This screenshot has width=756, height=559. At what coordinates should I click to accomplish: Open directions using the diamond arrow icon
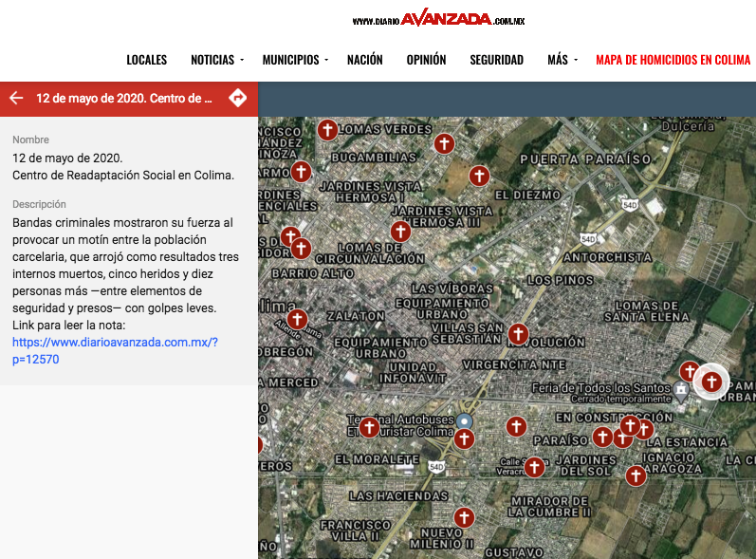pyautogui.click(x=238, y=98)
